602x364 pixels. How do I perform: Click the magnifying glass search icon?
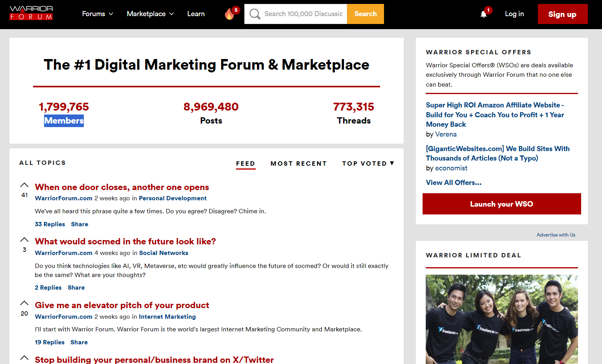coord(255,14)
